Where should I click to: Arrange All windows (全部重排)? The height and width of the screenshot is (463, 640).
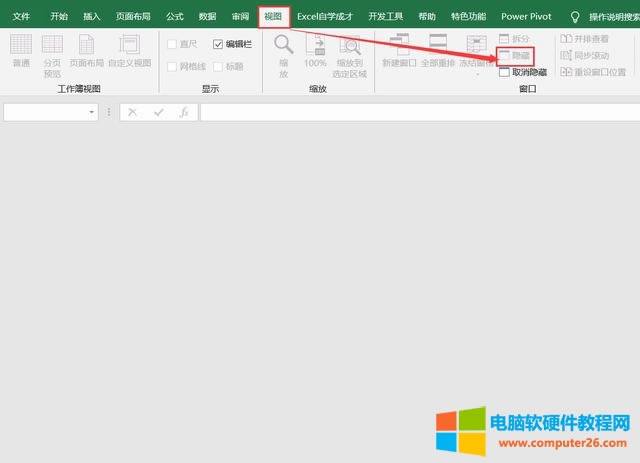[438, 51]
